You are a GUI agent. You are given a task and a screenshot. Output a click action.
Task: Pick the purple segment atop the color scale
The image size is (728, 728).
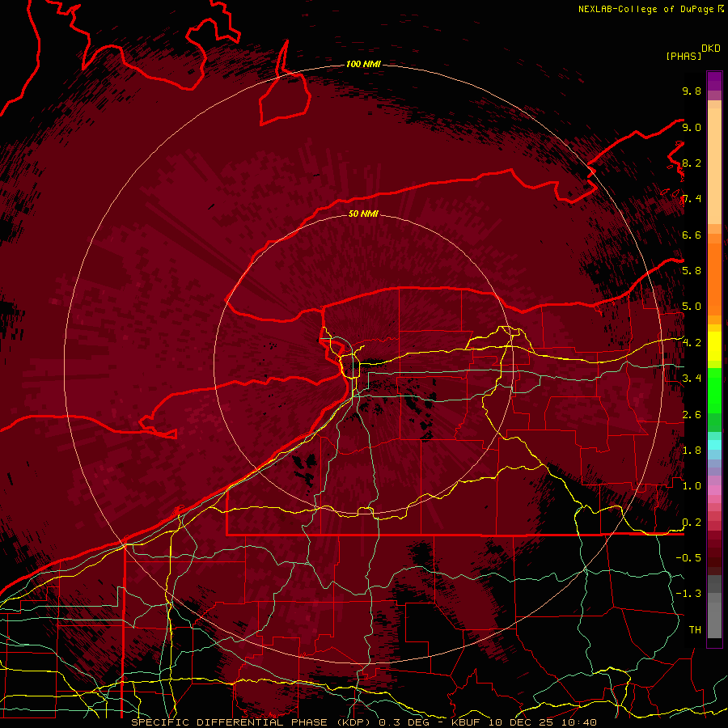(x=714, y=81)
